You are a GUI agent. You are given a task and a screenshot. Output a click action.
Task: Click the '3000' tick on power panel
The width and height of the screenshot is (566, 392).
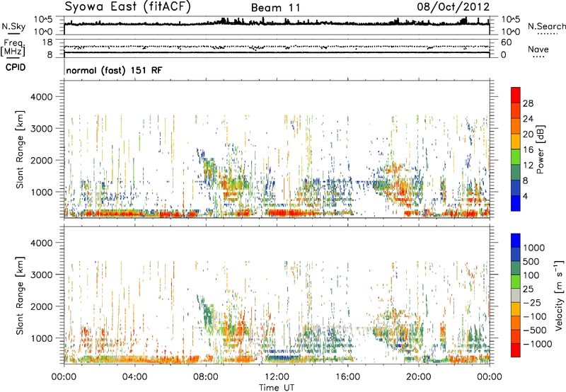[x=41, y=129]
